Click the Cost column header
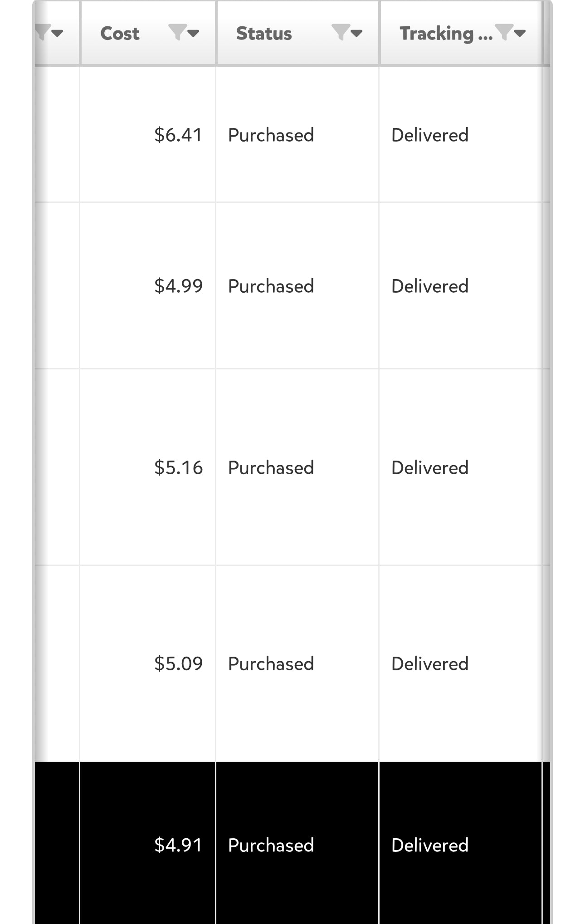This screenshot has height=924, width=585. 120,34
